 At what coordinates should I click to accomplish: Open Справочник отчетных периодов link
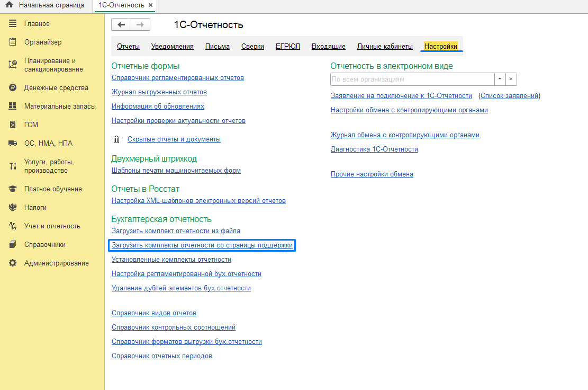[x=162, y=356]
